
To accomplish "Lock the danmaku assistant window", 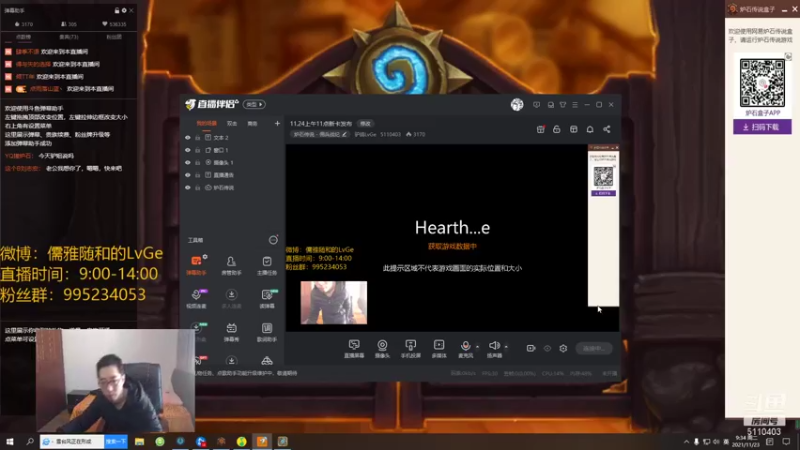I will (117, 10).
